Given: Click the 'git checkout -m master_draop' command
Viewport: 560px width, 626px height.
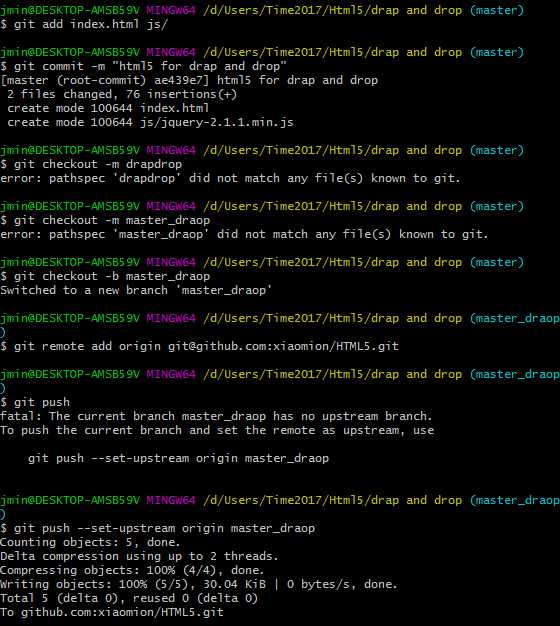Looking at the screenshot, I should (x=105, y=220).
